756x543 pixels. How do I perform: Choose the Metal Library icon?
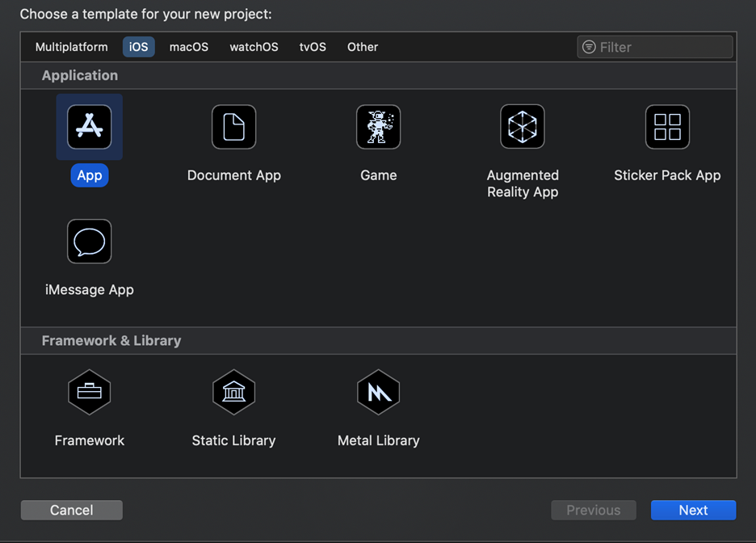[379, 392]
